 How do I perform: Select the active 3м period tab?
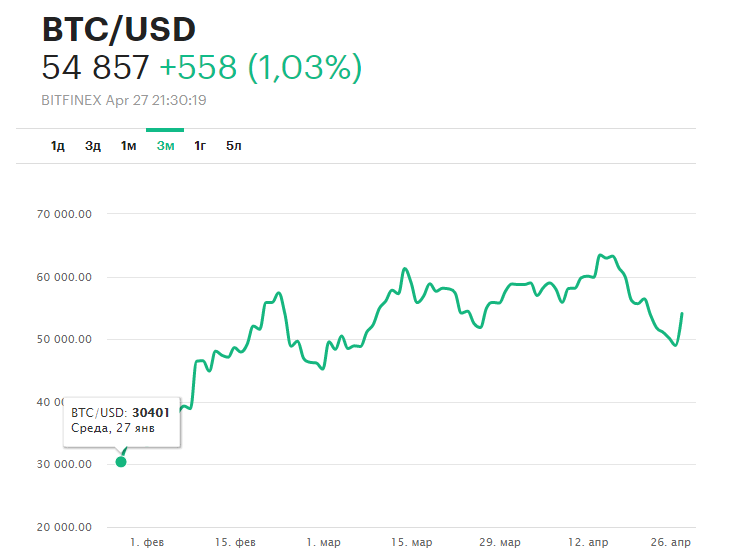[165, 146]
